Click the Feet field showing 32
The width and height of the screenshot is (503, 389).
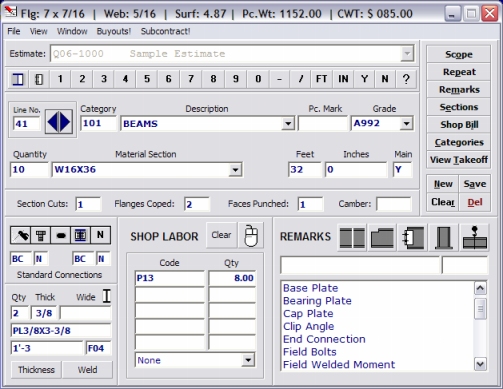pos(305,170)
